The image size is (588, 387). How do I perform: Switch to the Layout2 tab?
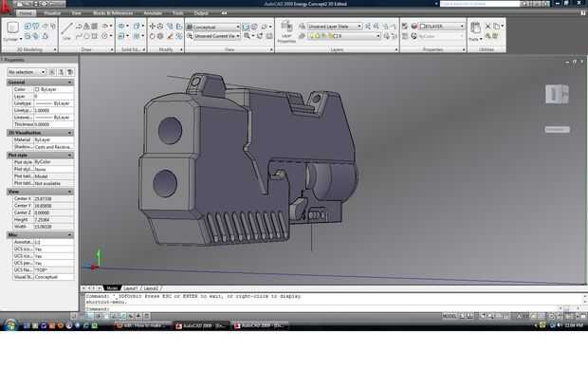pos(151,288)
